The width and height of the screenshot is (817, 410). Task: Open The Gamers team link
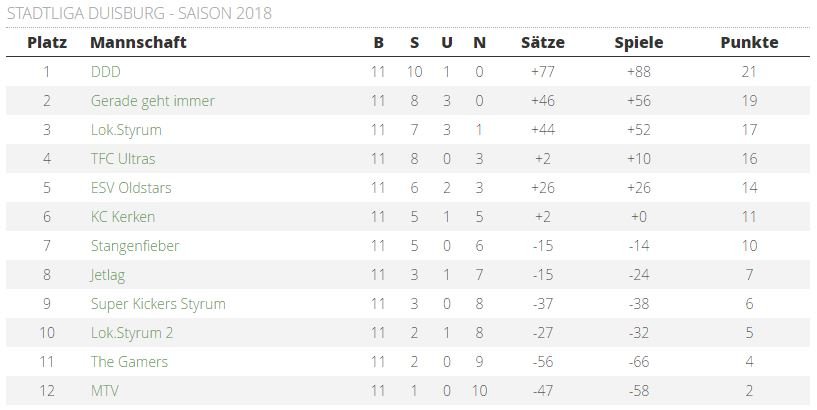coord(129,362)
